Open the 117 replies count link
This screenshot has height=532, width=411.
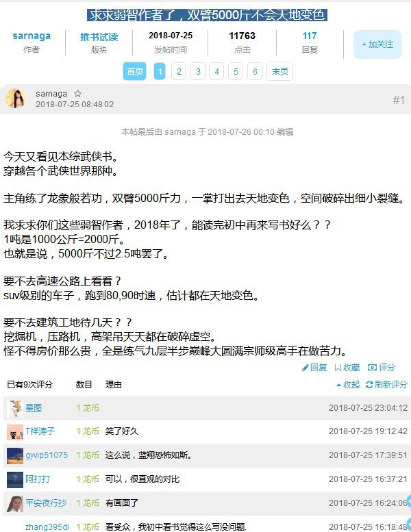[x=310, y=36]
